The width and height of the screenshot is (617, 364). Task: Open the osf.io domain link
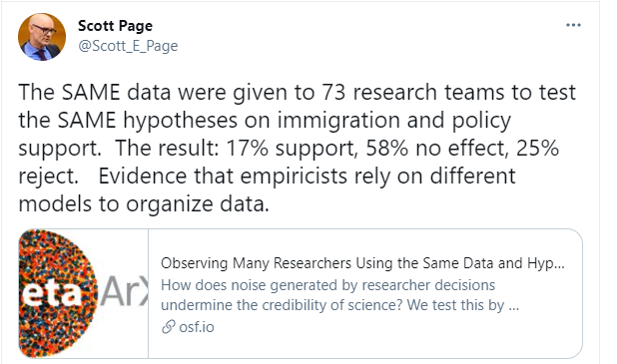[x=197, y=327]
